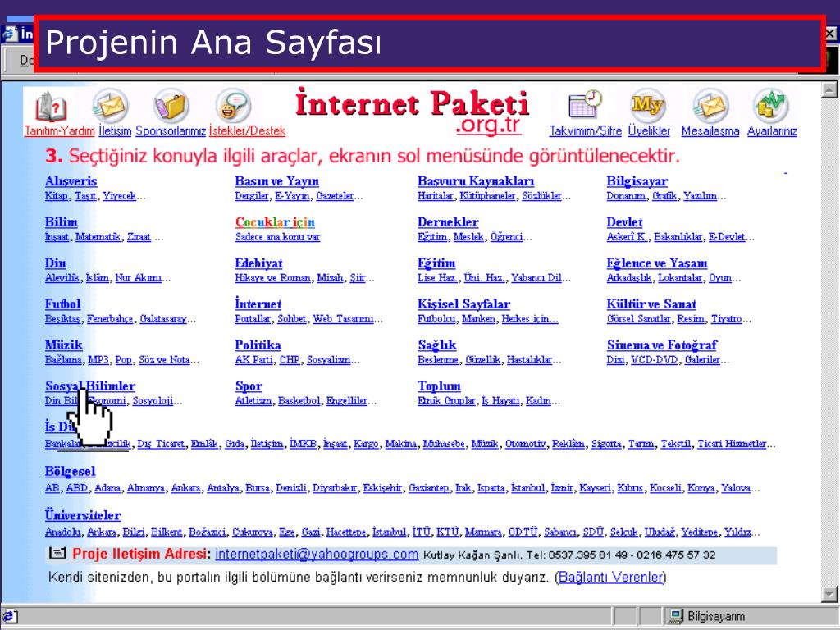Click the Hacettepe link under Üniversiteler

pyautogui.click(x=346, y=532)
